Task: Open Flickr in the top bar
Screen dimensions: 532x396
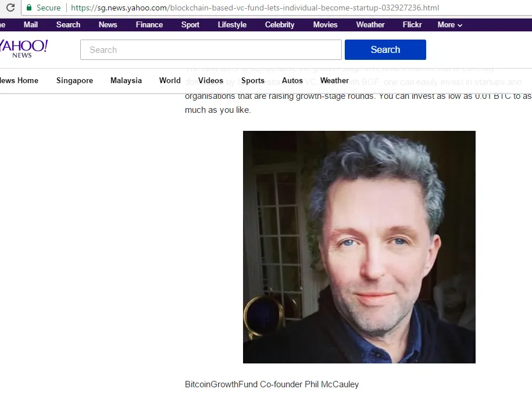Action: click(x=412, y=25)
